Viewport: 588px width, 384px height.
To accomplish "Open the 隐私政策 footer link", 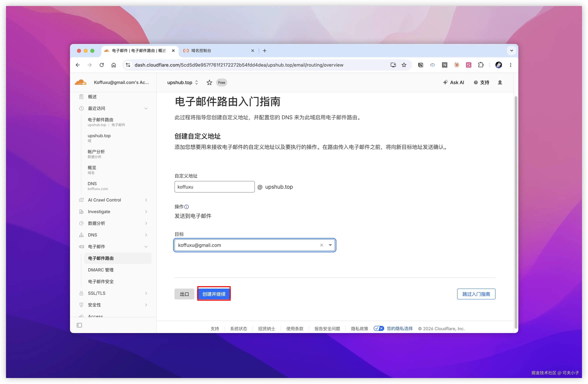I will pyautogui.click(x=359, y=329).
